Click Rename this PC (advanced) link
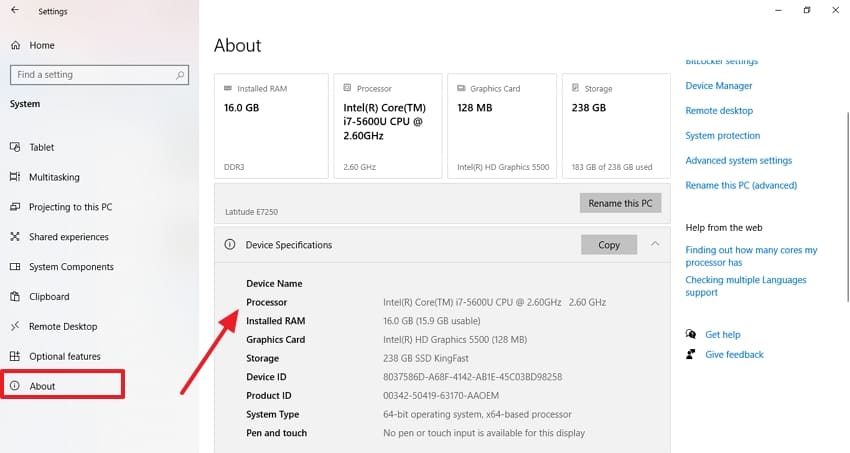The width and height of the screenshot is (850, 453). click(741, 185)
